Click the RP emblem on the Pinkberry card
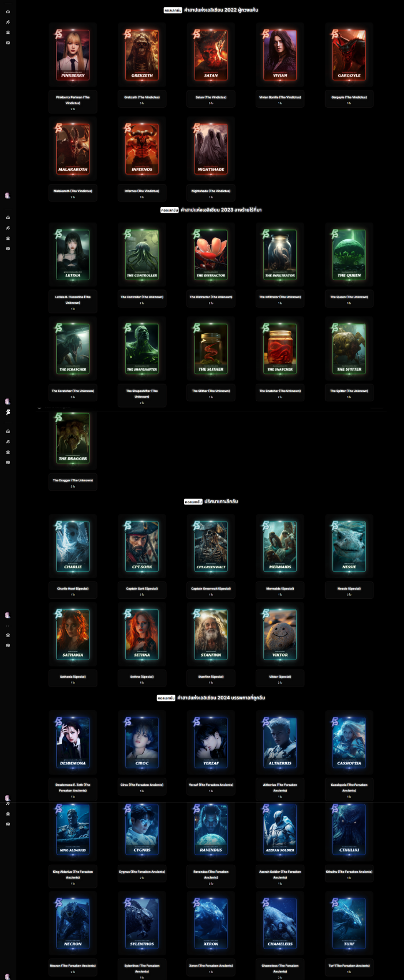The width and height of the screenshot is (404, 980). click(58, 34)
